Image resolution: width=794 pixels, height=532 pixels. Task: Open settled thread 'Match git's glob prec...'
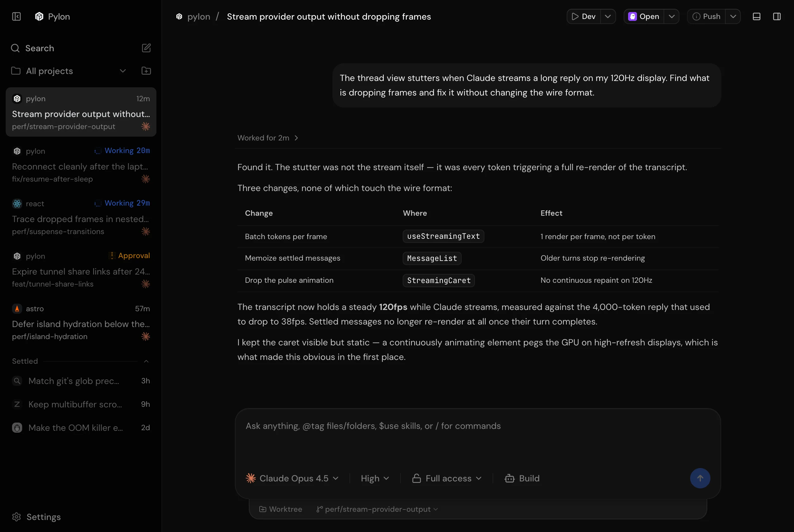81,381
